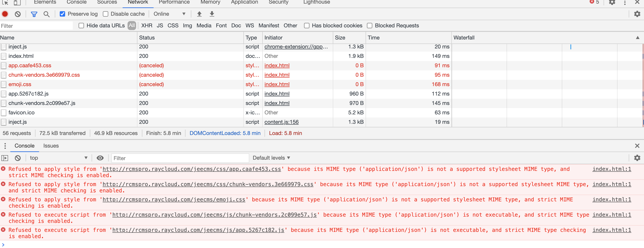Image resolution: width=644 pixels, height=248 pixels.
Task: Open the Issues drawer tab
Action: 51,146
